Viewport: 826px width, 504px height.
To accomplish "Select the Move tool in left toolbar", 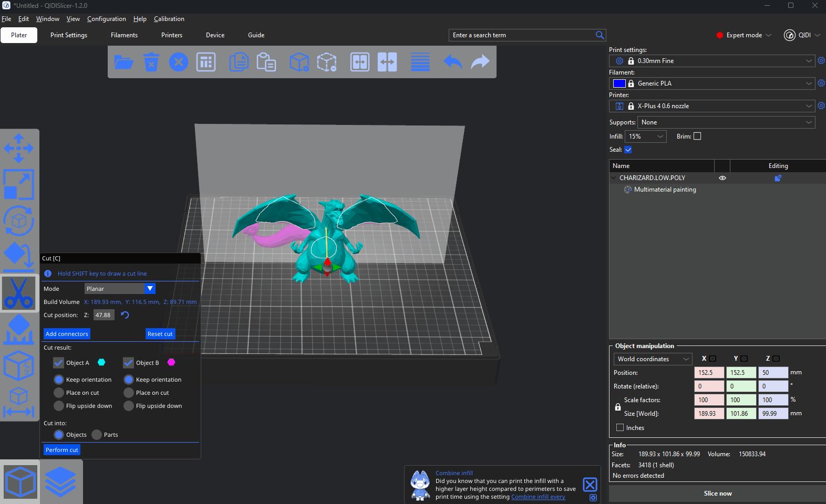I will (x=19, y=148).
